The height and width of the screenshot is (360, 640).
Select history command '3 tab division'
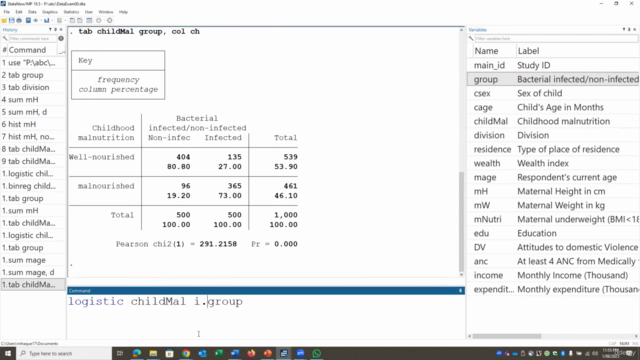pyautogui.click(x=33, y=87)
